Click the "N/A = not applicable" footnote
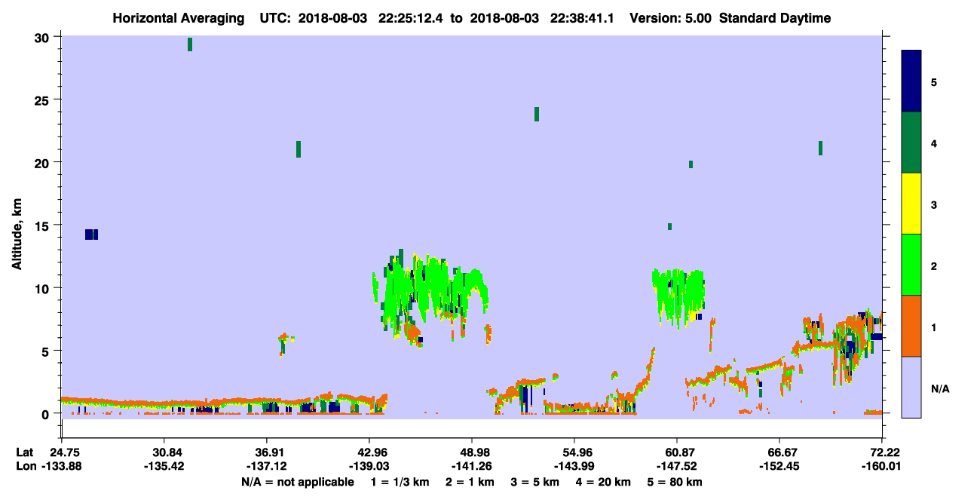The width and height of the screenshot is (980, 503). tap(297, 482)
